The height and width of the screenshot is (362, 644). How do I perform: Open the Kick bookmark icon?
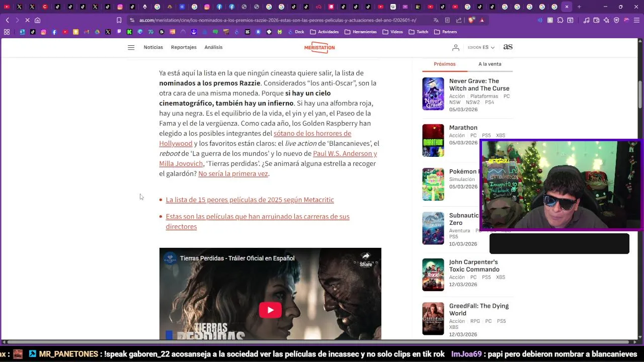tap(129, 32)
